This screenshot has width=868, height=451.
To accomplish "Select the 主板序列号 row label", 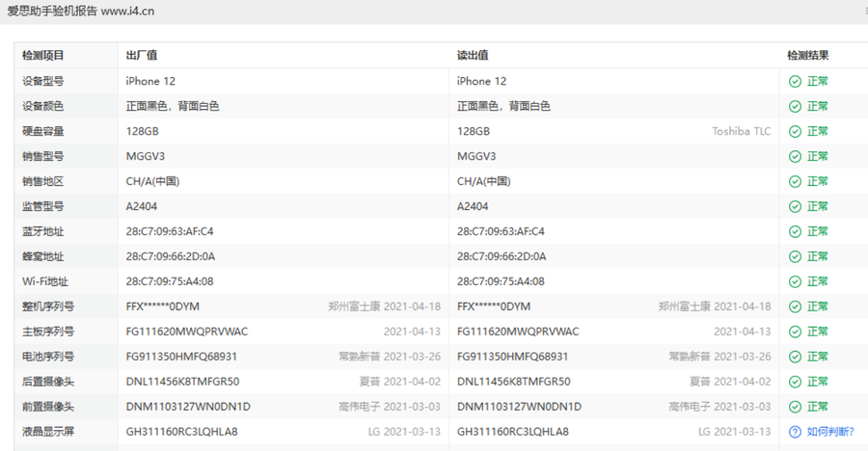I will point(48,332).
